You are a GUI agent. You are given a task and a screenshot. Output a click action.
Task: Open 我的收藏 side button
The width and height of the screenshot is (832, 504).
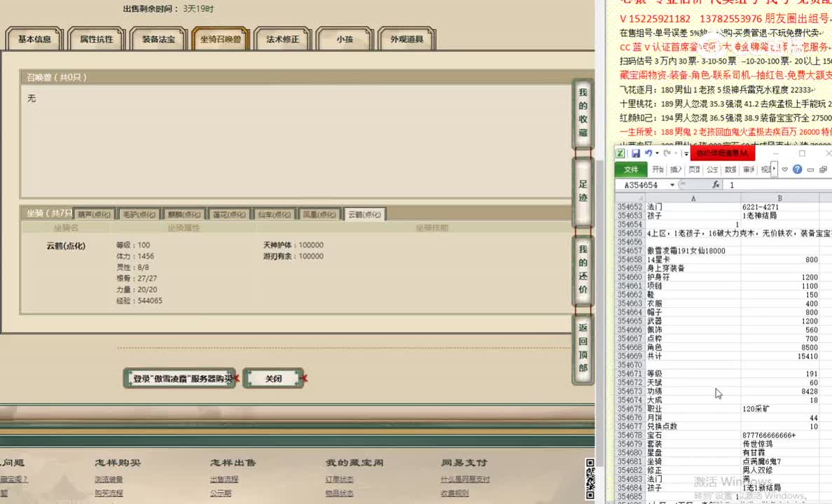(583, 113)
